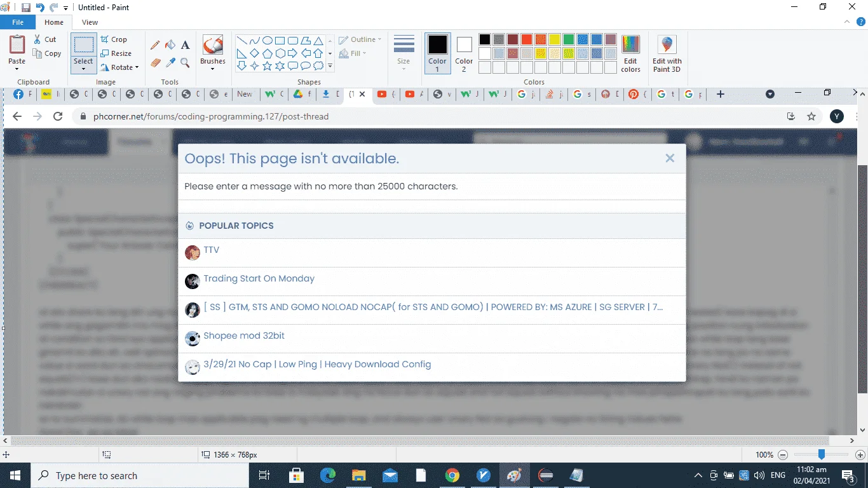Open Edit colors
Image resolution: width=868 pixels, height=488 pixels.
tap(630, 54)
